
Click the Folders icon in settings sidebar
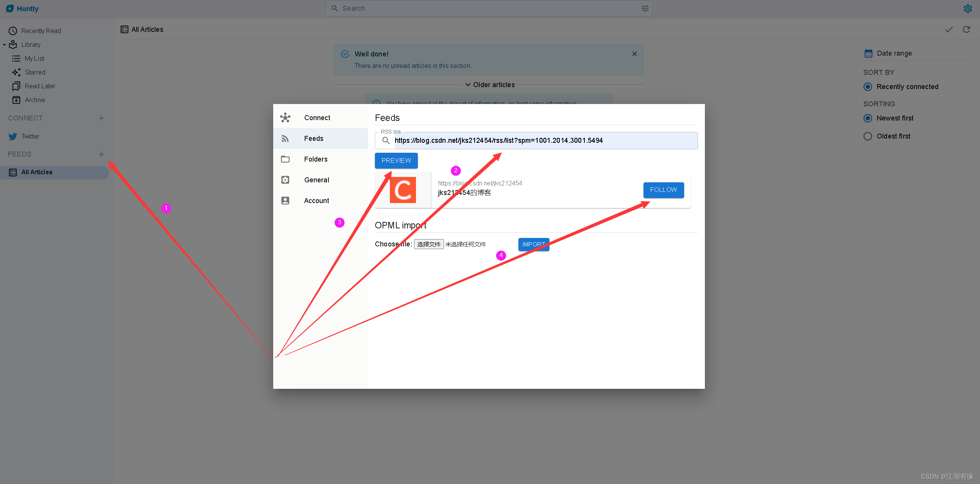285,159
